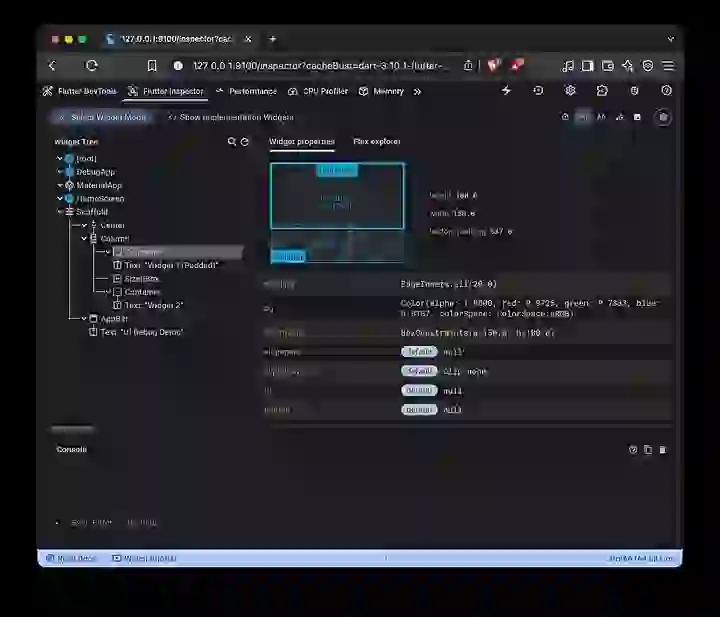
Task: Collapse the Column node in widget tree
Action: coord(85,239)
